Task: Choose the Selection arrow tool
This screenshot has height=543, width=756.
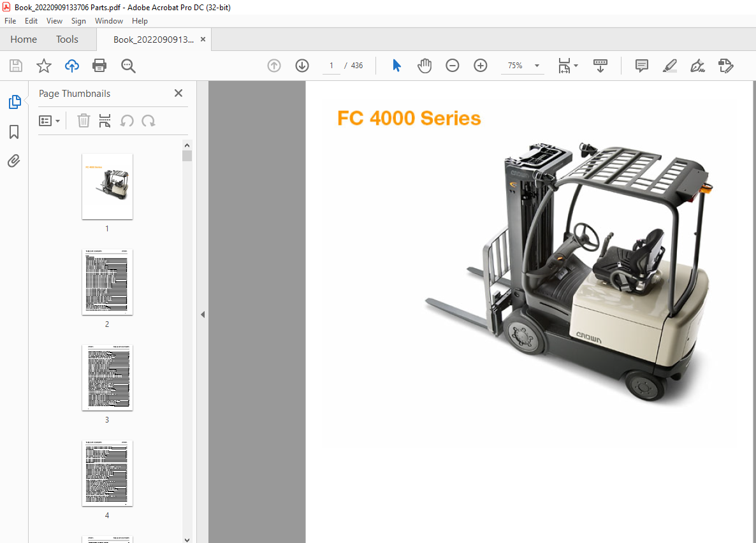Action: point(396,66)
